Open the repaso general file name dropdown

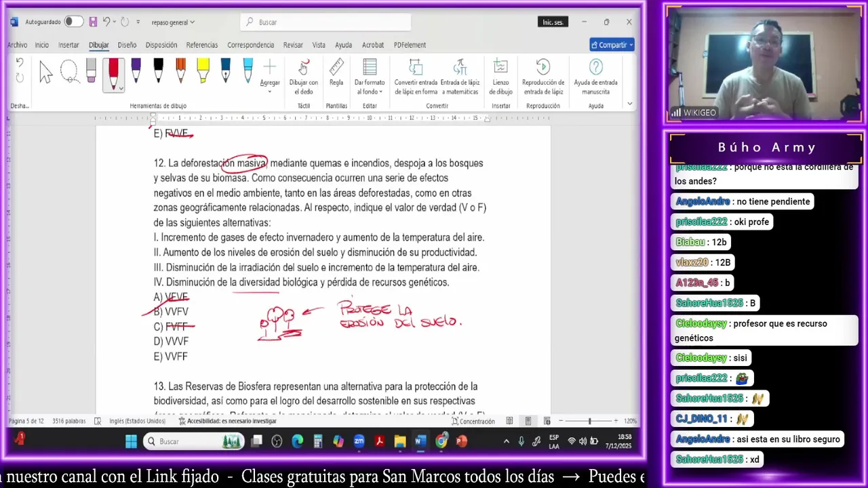pyautogui.click(x=173, y=22)
